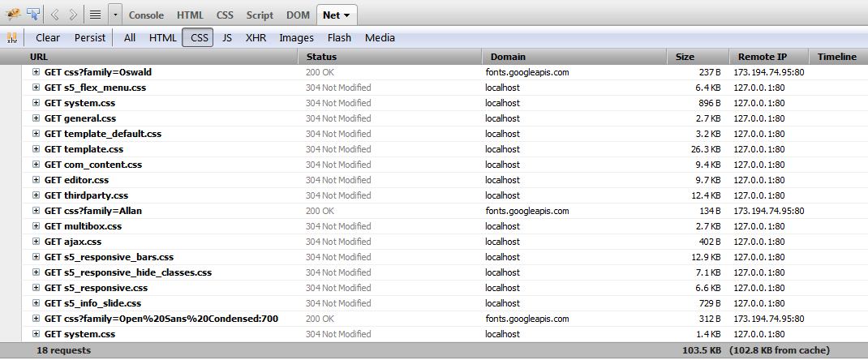Sort by the Size column header

685,57
